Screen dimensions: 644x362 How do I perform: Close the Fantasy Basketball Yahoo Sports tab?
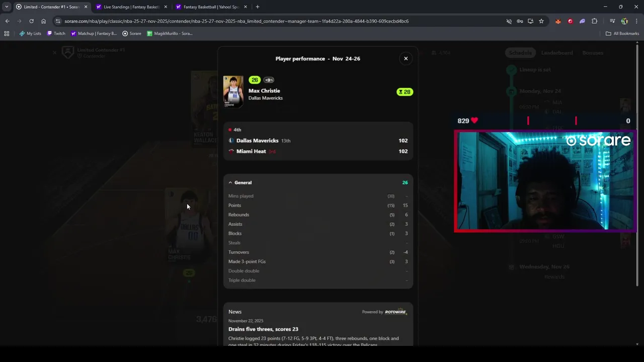pyautogui.click(x=246, y=7)
